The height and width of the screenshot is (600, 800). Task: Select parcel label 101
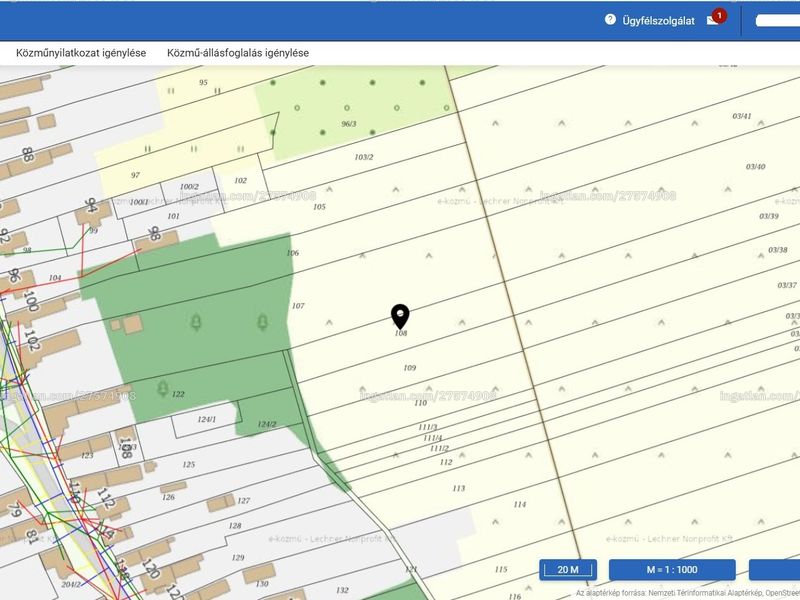pos(173,216)
